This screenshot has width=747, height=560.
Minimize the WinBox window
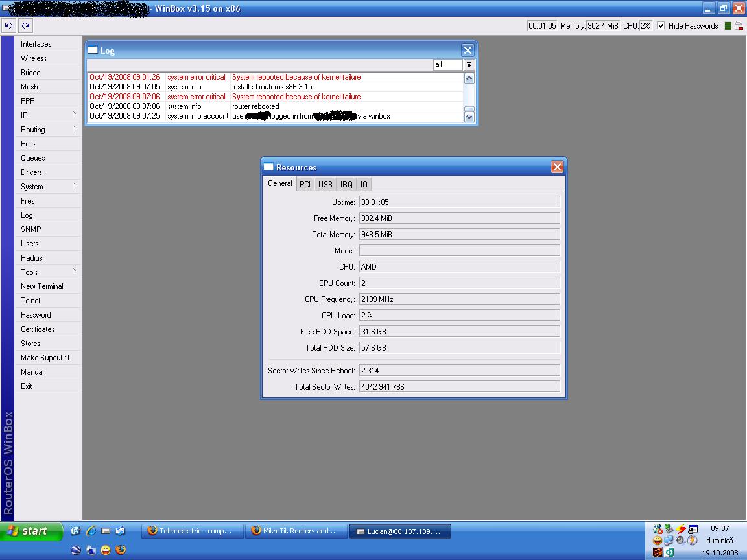click(x=709, y=8)
